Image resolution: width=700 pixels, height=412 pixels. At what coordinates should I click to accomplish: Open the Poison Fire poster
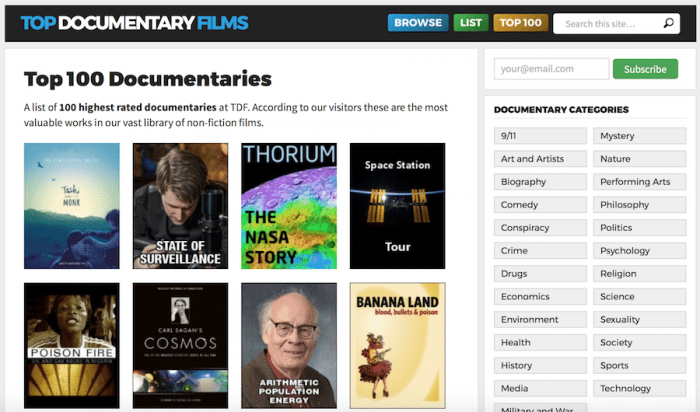coord(72,345)
